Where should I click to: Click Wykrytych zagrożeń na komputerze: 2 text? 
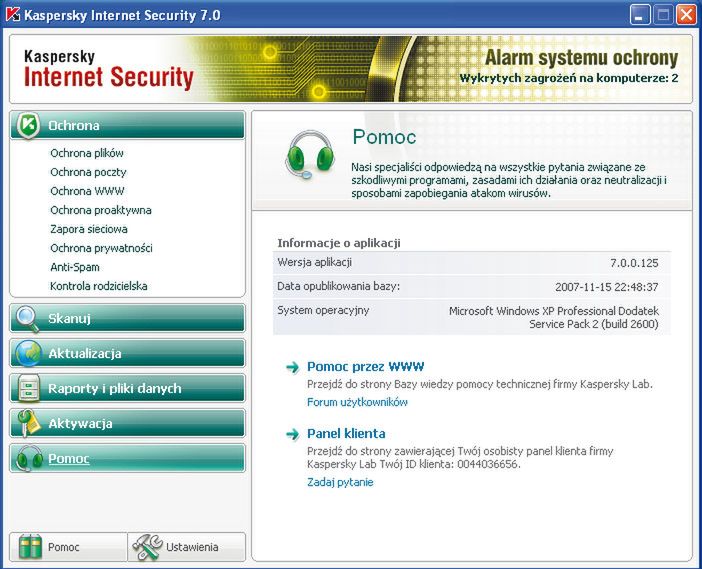pos(569,78)
